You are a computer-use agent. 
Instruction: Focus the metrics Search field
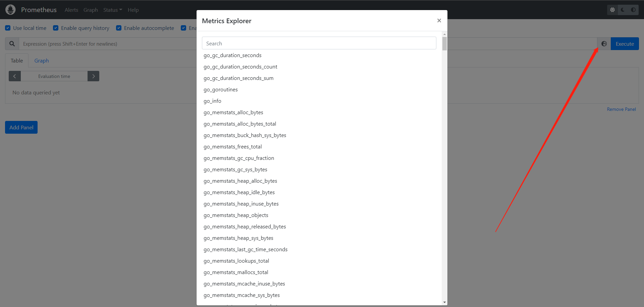pyautogui.click(x=319, y=43)
